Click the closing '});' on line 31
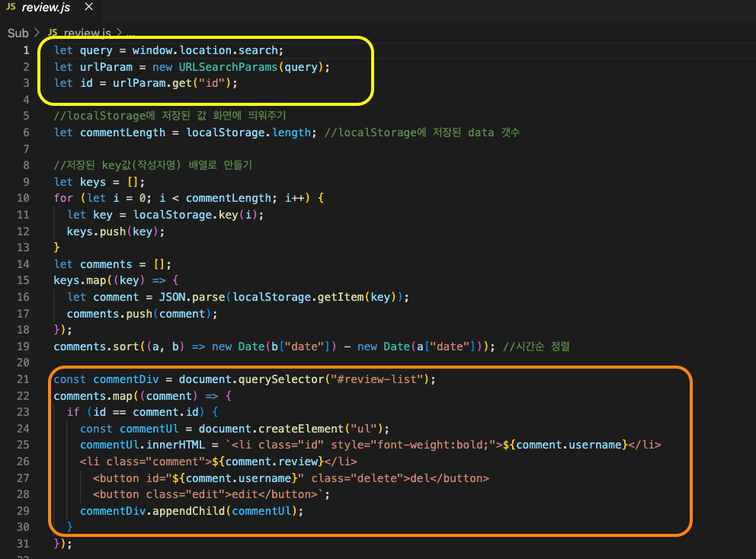 62,544
